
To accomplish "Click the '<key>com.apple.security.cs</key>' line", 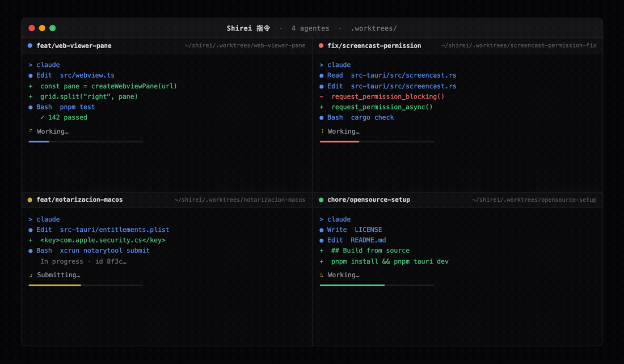I will click(x=103, y=240).
